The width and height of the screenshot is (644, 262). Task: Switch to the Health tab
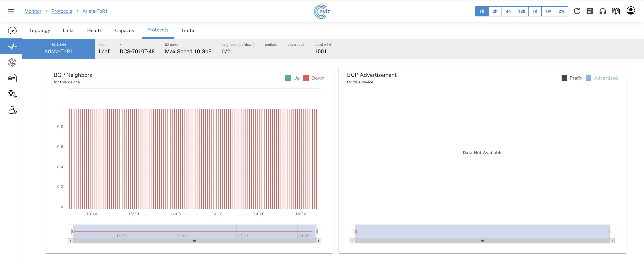pos(95,30)
